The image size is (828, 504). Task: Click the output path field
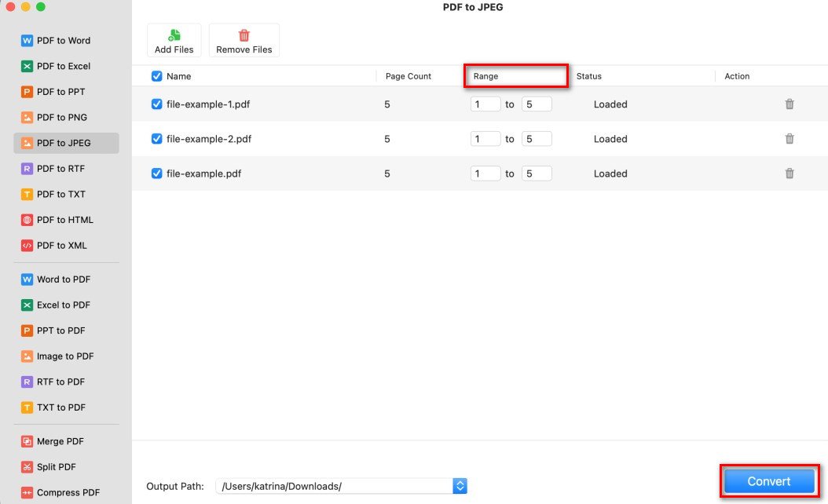(334, 486)
